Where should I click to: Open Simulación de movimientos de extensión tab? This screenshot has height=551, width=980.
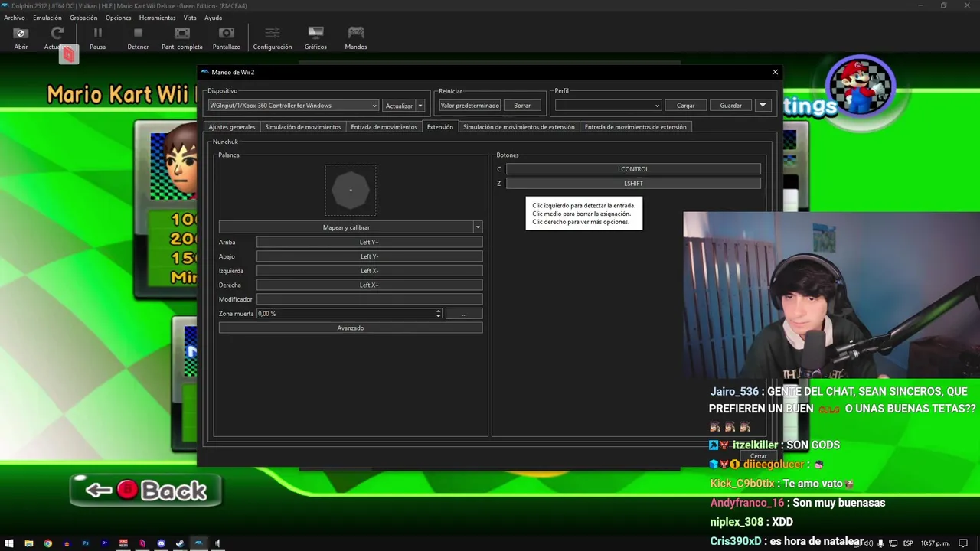pyautogui.click(x=519, y=127)
